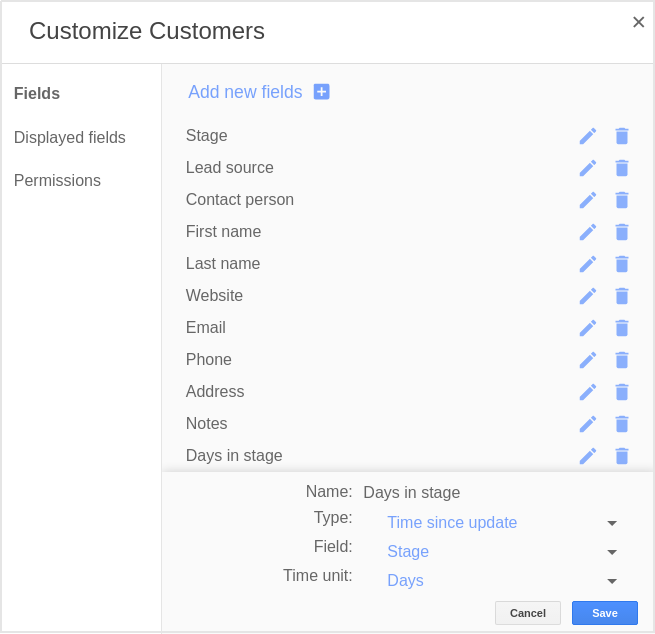
Task: Delete the Email field
Action: (622, 328)
